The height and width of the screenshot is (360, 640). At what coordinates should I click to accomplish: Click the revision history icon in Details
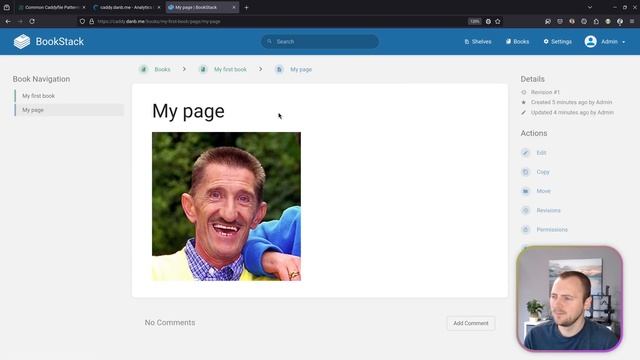click(524, 92)
